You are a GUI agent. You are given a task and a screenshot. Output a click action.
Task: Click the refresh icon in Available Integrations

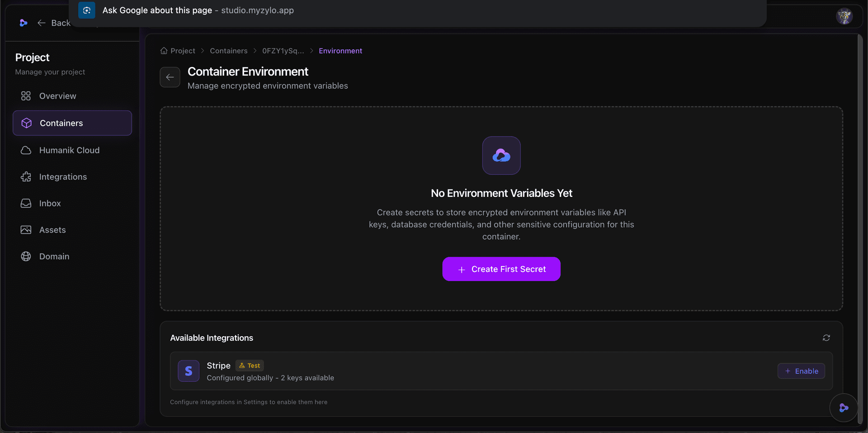click(x=826, y=338)
